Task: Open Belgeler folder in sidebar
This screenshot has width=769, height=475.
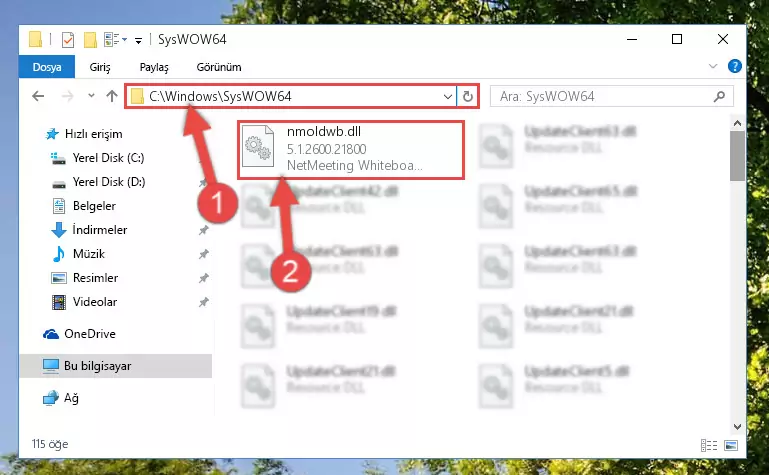Action: coord(94,206)
